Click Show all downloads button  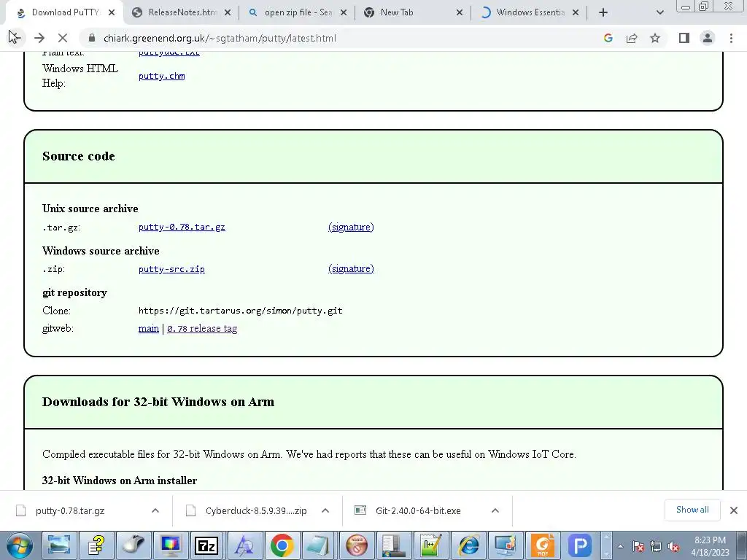pos(692,510)
